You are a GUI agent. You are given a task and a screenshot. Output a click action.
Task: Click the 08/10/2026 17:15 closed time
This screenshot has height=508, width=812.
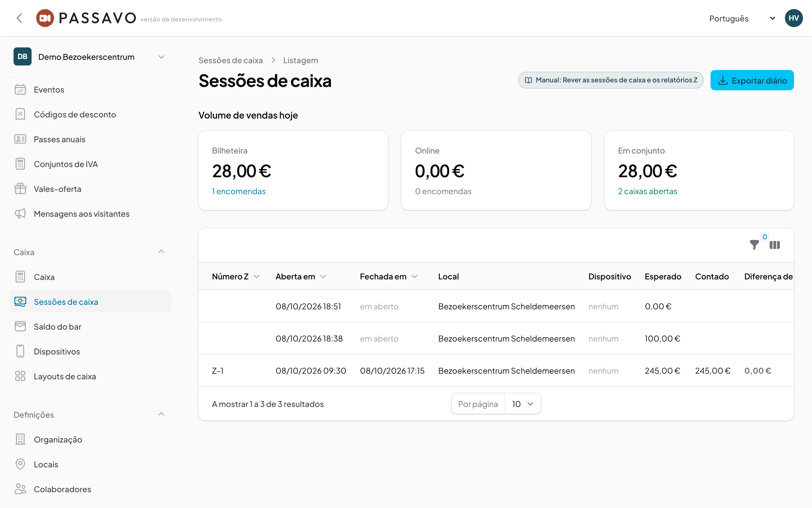(x=392, y=371)
